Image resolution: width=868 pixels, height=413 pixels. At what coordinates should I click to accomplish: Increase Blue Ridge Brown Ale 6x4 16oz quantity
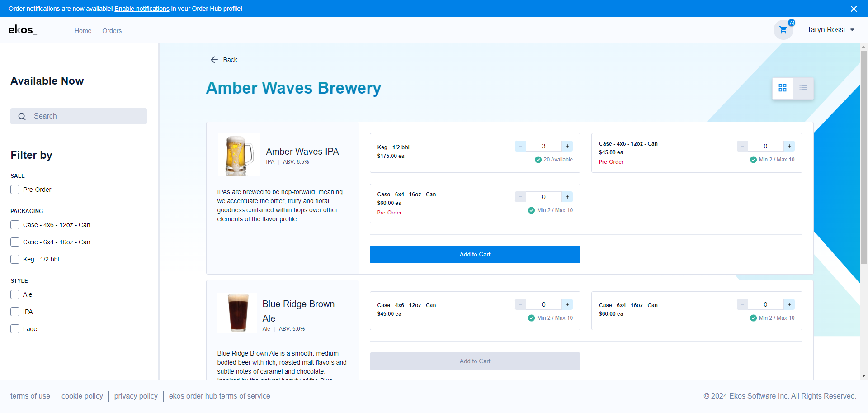pos(789,304)
